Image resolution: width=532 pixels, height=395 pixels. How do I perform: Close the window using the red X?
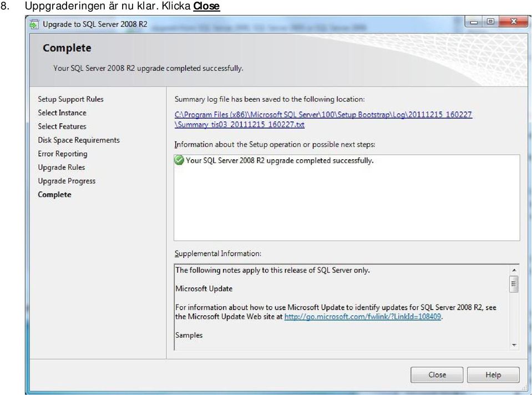[514, 22]
